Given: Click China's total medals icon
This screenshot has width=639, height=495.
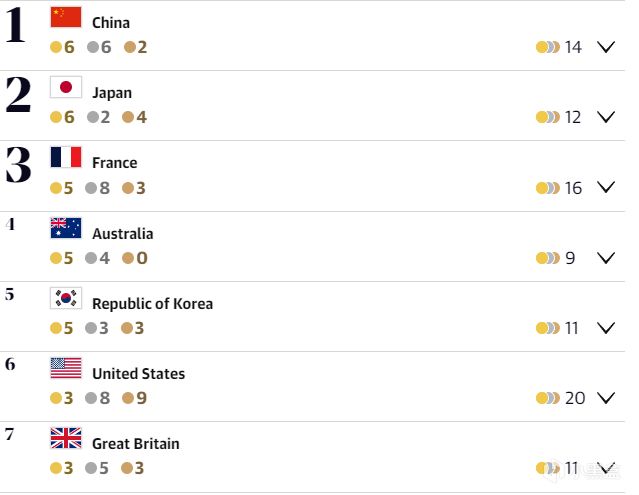Looking at the screenshot, I should coord(547,47).
